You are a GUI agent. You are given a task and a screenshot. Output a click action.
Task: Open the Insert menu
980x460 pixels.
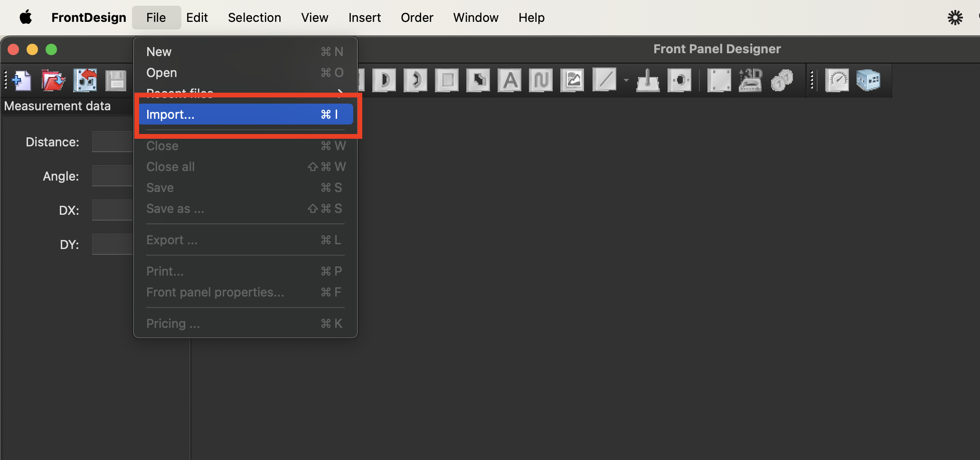tap(365, 18)
